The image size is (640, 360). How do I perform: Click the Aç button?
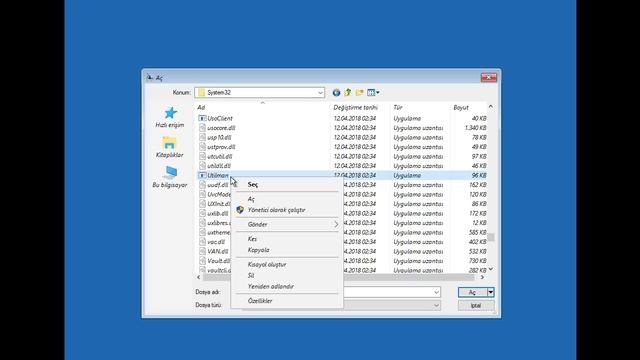click(x=473, y=292)
